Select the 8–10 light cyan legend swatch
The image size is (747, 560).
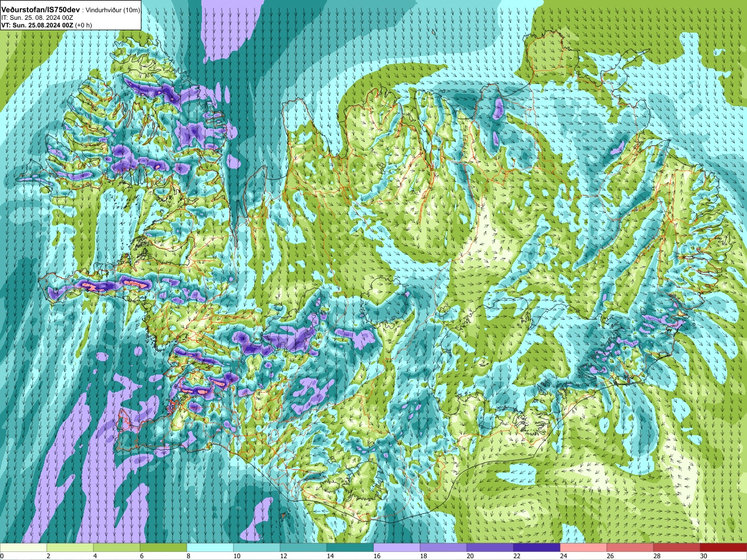[x=210, y=548]
